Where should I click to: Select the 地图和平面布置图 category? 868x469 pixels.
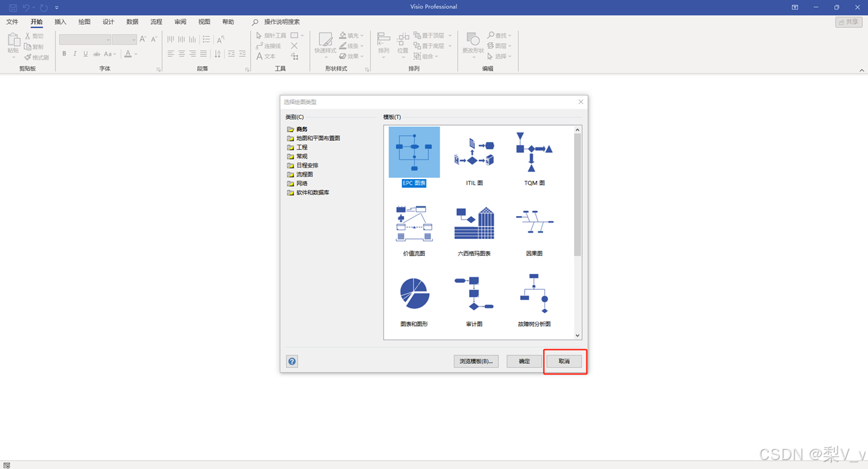tap(314, 138)
